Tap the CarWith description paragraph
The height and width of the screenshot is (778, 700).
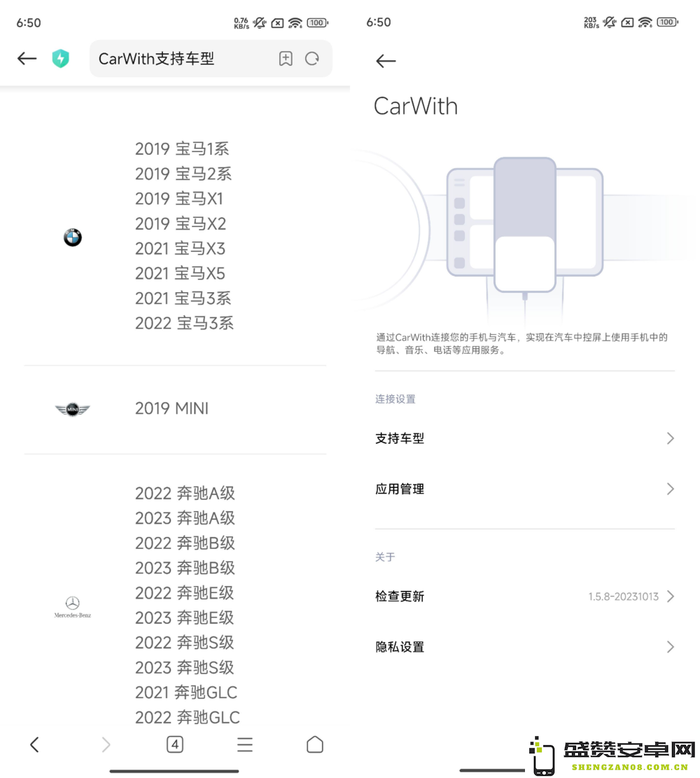pos(522,343)
